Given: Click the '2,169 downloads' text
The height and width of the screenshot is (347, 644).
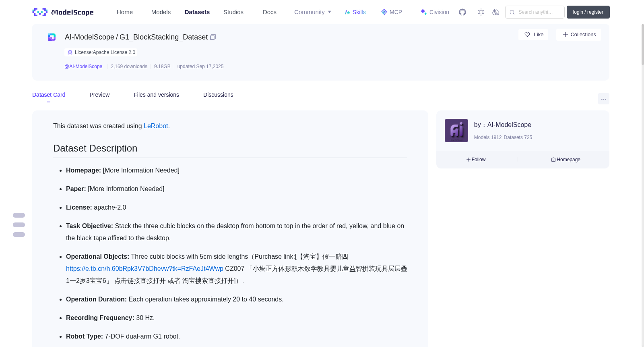Looking at the screenshot, I should click(129, 66).
